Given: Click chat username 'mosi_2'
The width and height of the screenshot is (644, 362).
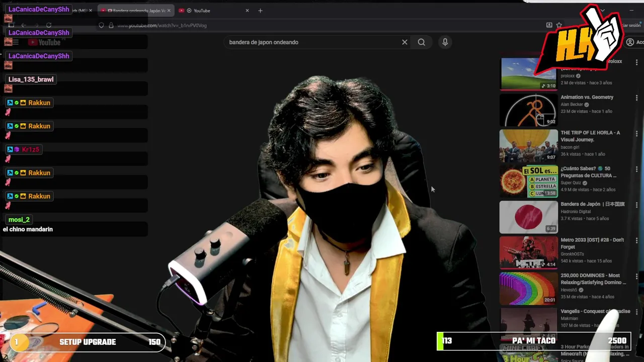Looking at the screenshot, I should point(19,220).
